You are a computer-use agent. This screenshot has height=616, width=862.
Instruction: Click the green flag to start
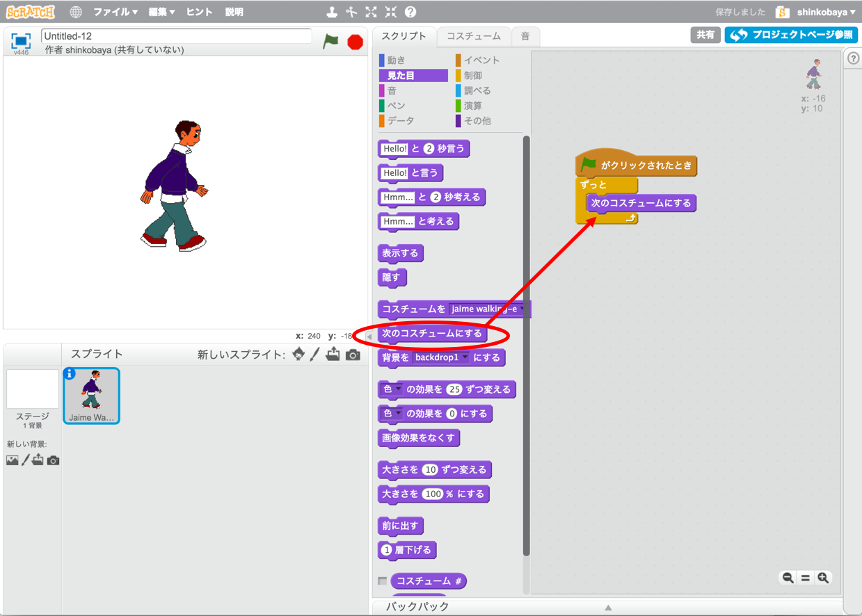331,41
